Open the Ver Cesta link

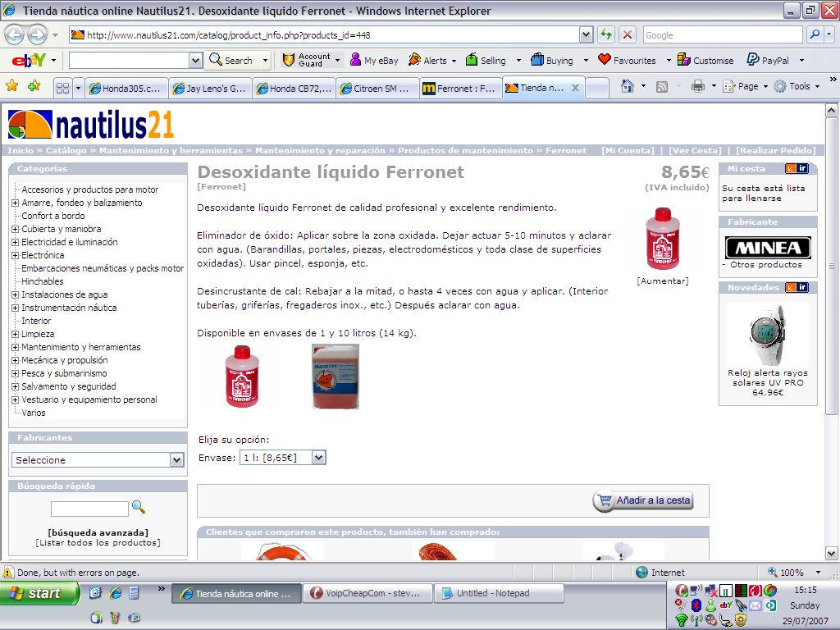click(x=695, y=151)
